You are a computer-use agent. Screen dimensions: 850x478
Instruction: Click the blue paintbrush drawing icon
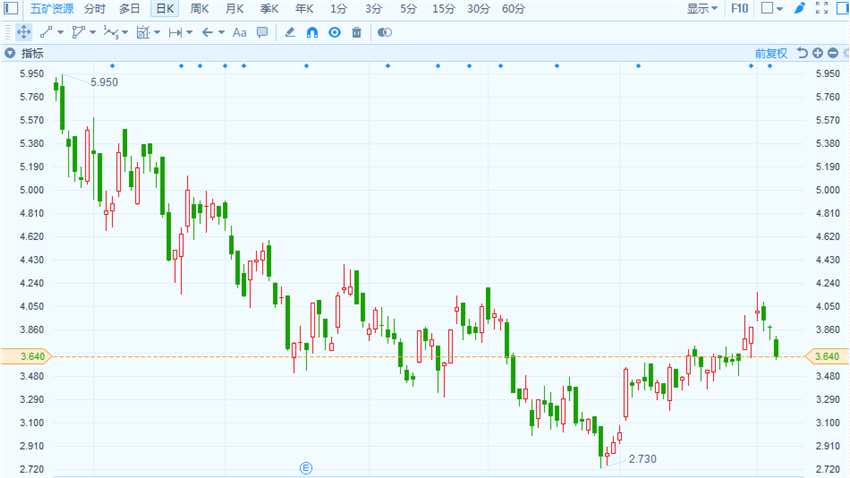tap(800, 8)
